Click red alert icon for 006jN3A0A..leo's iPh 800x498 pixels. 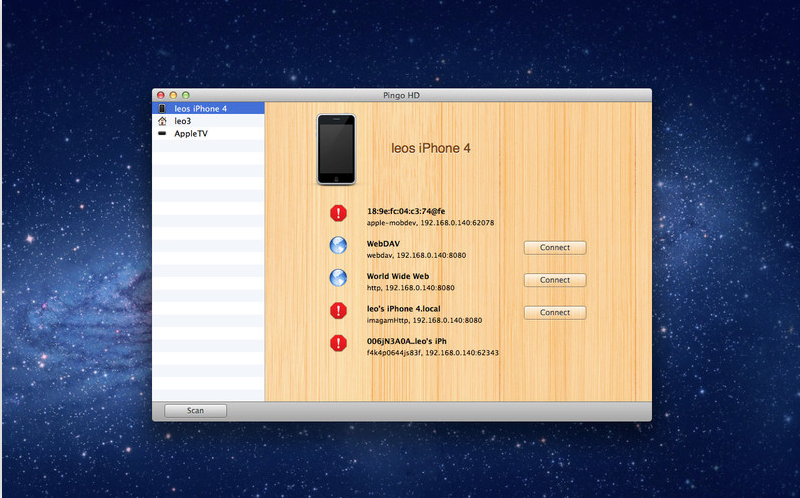[x=338, y=343]
